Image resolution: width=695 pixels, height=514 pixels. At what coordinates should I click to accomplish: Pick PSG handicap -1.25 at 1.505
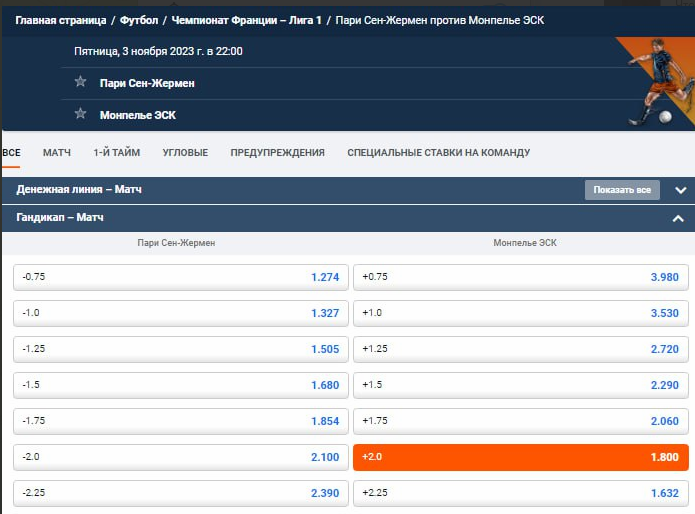181,349
